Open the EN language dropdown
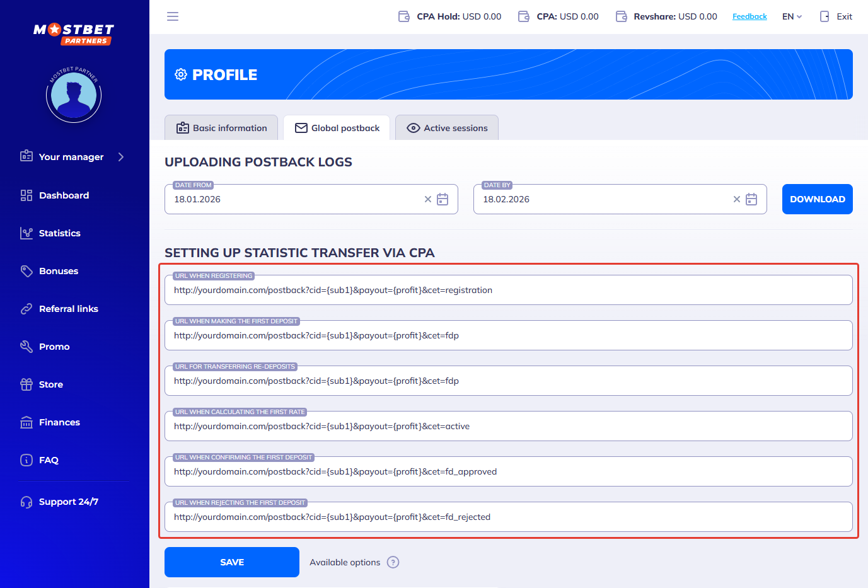This screenshot has width=868, height=588. 792,16
